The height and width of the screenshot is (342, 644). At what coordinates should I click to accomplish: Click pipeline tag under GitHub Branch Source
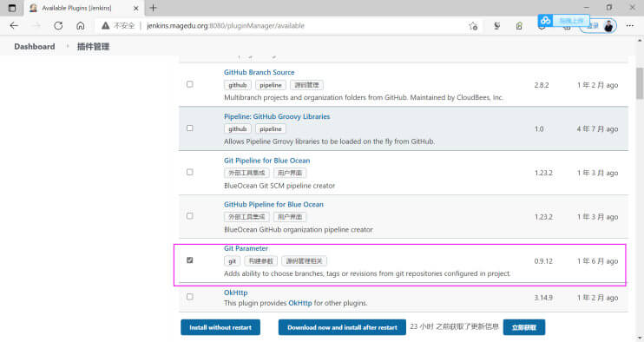[271, 85]
